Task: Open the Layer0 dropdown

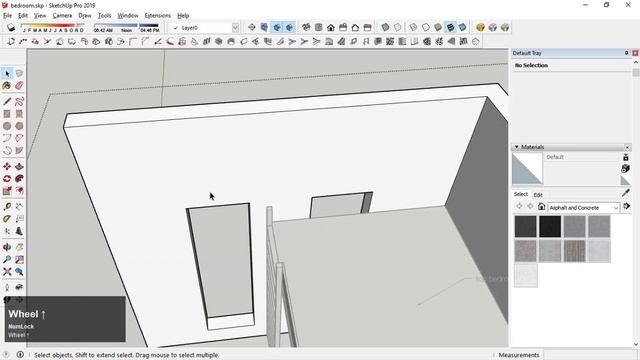Action: [235, 28]
